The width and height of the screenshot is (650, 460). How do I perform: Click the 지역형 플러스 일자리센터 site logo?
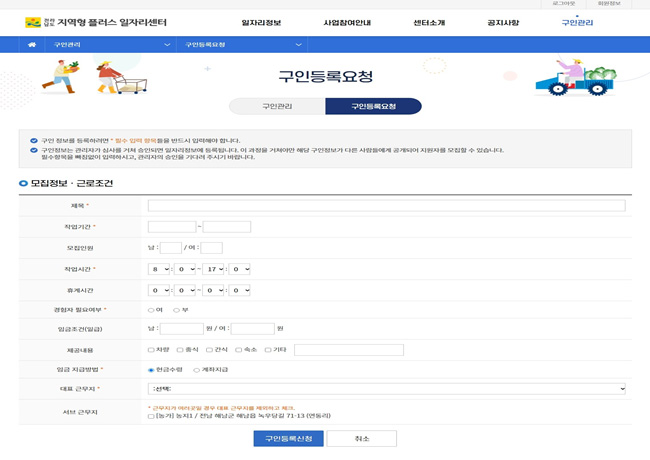[x=96, y=22]
